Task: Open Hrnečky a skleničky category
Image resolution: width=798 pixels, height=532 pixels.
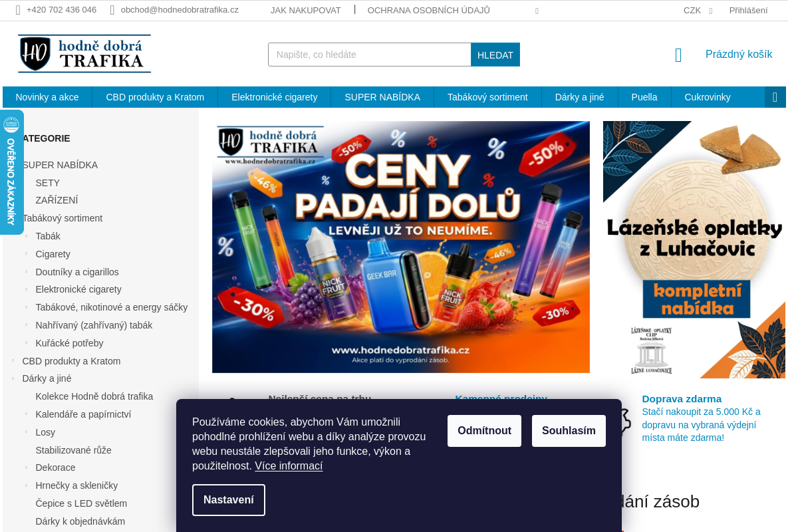Action: [x=76, y=485]
